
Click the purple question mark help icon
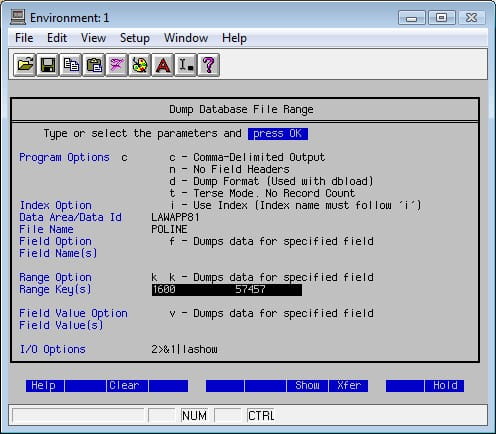point(209,65)
